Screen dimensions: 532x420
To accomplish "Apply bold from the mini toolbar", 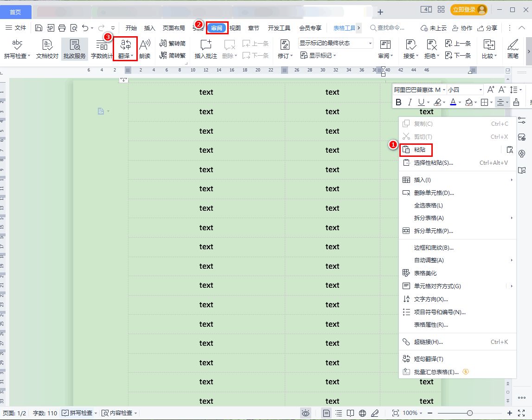I will [x=399, y=102].
